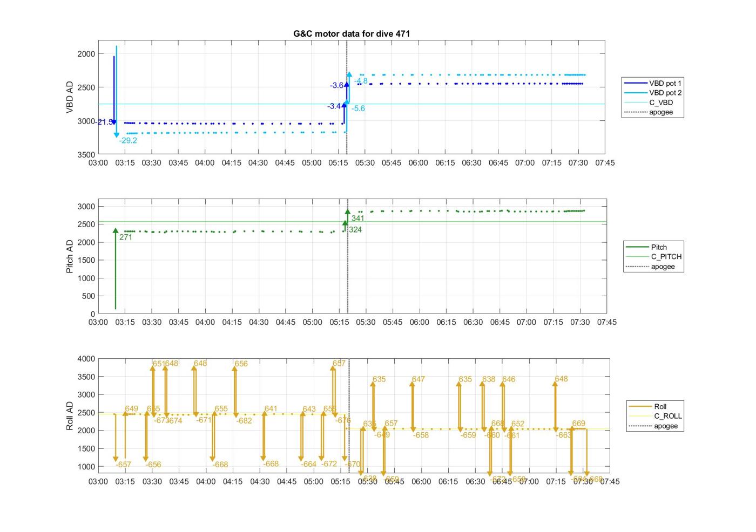The width and height of the screenshot is (756, 532).
Task: Click the "VBD AD" y-axis label
Action: pos(70,97)
